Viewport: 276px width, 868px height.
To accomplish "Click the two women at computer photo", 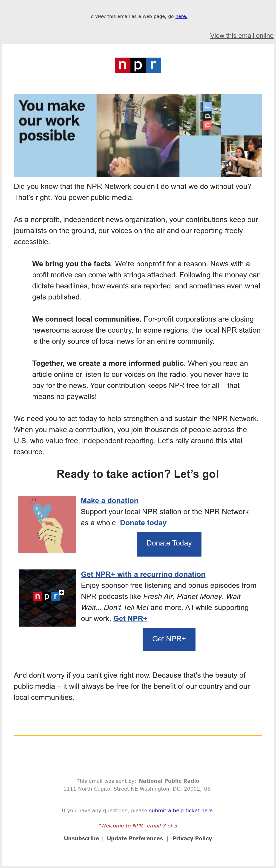I will (x=241, y=156).
